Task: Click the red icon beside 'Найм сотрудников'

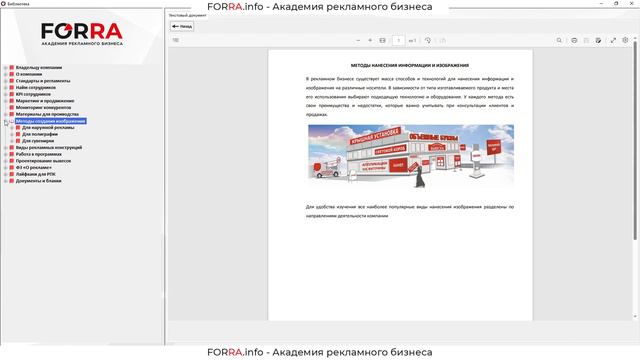Action: tap(12, 87)
